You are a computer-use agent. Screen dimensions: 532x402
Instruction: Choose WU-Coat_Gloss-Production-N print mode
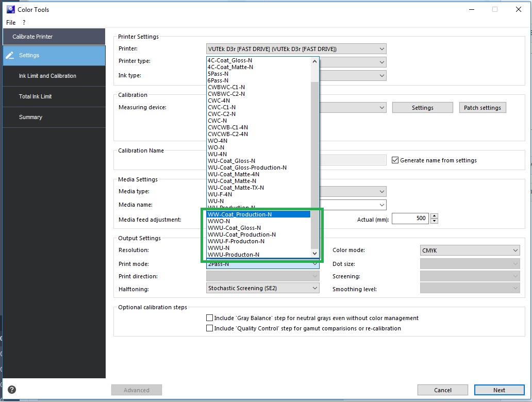(259, 167)
